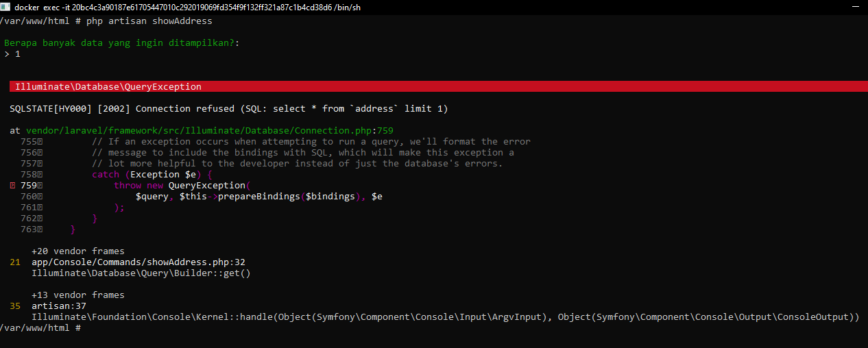Click the artisan:37 stack frame
Screen dimensions: 868x348
pyautogui.click(x=59, y=306)
